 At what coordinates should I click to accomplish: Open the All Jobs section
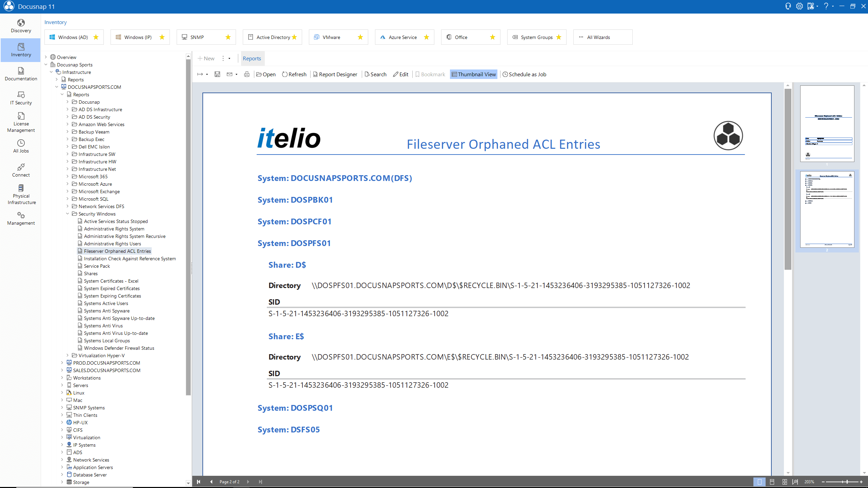[21, 146]
